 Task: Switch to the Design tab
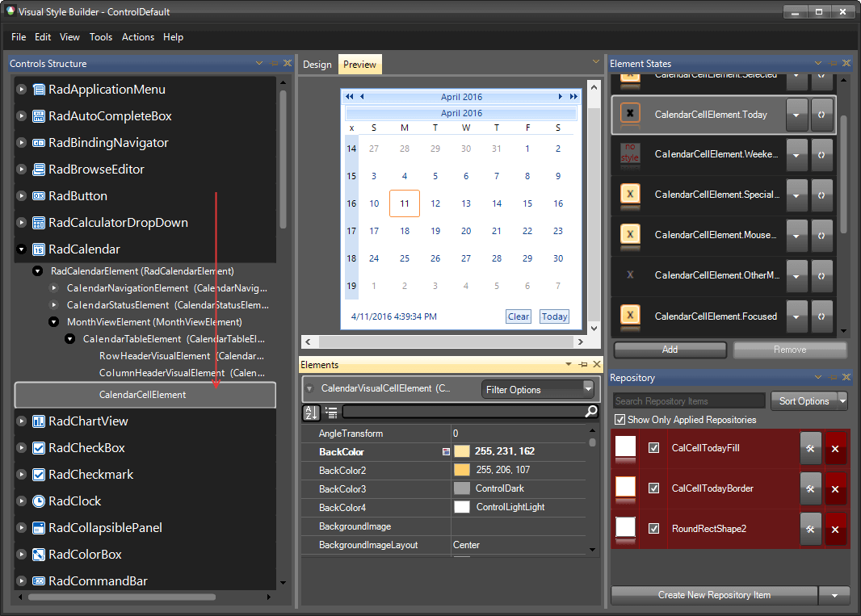(x=317, y=64)
